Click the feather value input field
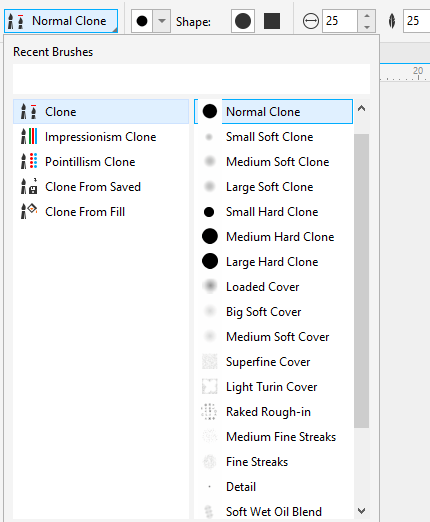The width and height of the screenshot is (430, 522). [x=417, y=21]
